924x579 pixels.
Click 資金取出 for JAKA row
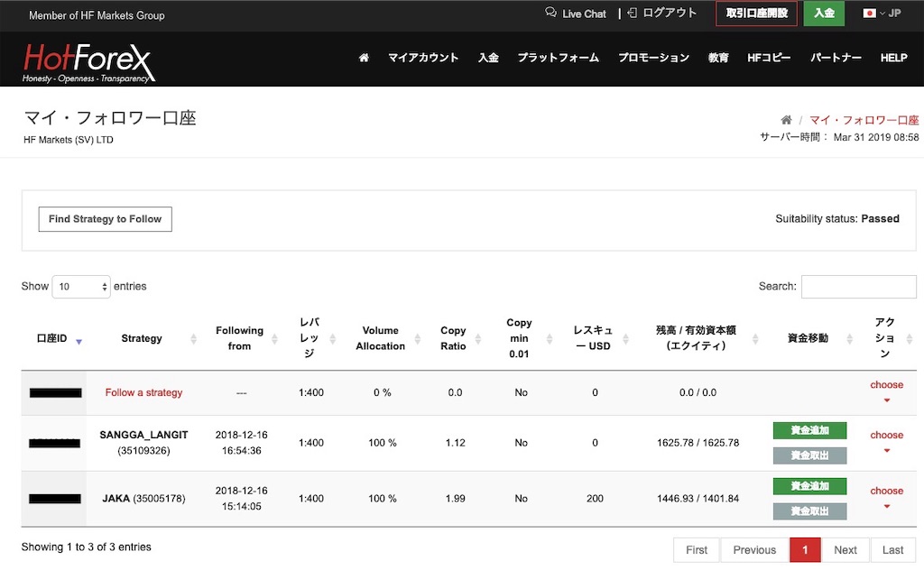[x=809, y=511]
